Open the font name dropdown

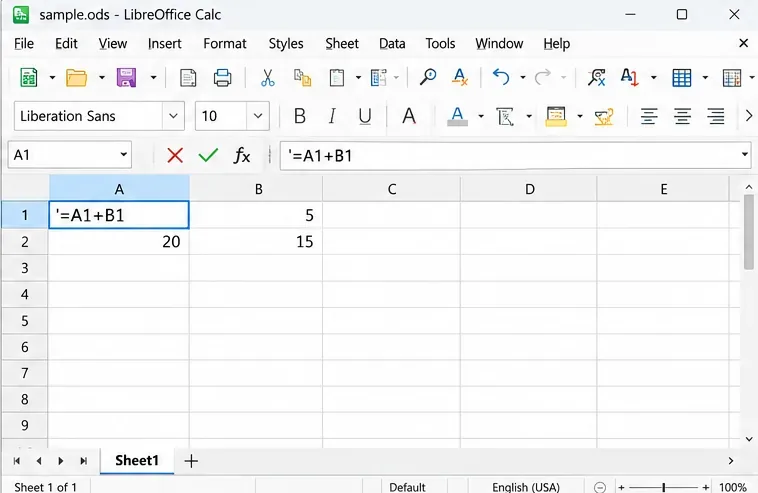tap(173, 116)
